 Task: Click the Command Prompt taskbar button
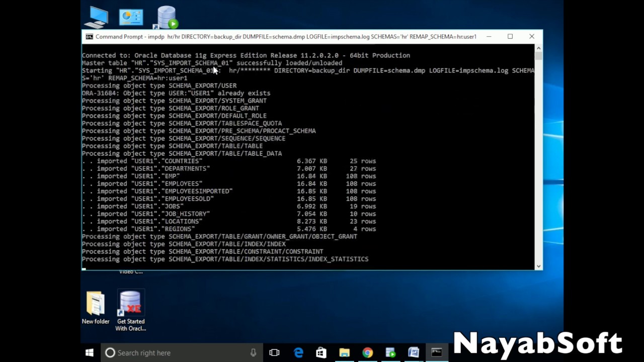(437, 353)
